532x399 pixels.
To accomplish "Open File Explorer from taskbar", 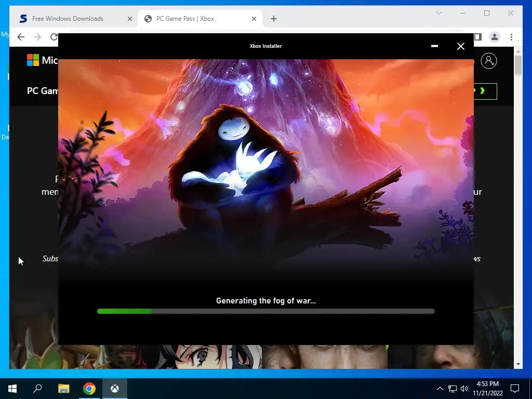I will tap(63, 389).
